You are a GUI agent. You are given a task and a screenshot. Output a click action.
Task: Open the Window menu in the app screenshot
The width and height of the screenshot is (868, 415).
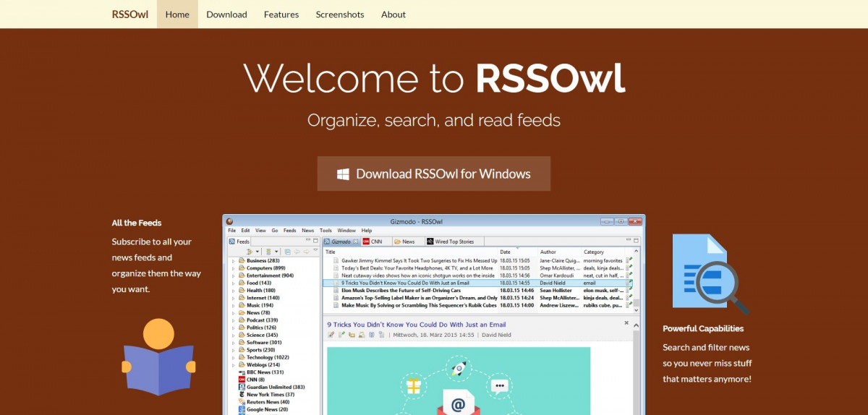[x=346, y=231]
